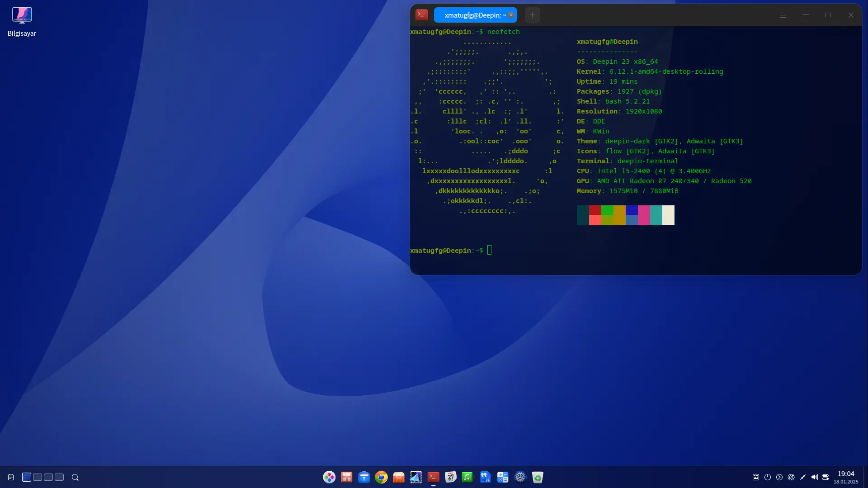Click the red terminal icon in the title bar
The image size is (868, 488).
[x=421, y=15]
